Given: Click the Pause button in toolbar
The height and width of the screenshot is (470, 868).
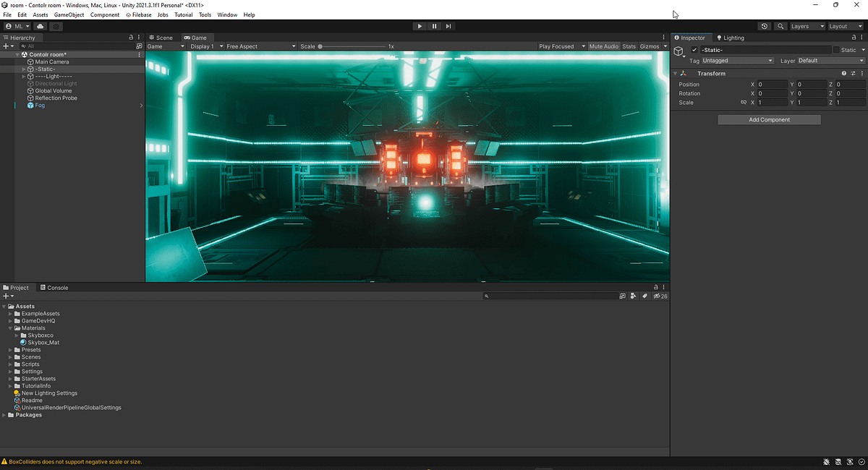Looking at the screenshot, I should (x=434, y=26).
